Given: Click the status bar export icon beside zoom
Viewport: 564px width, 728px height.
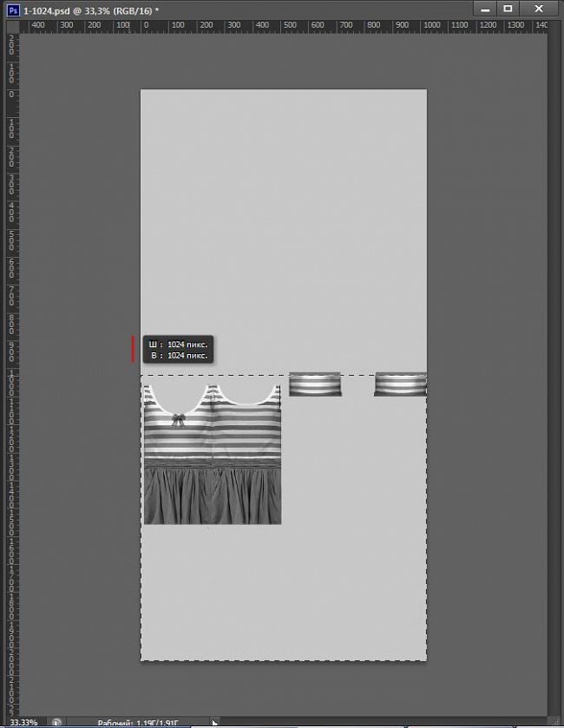Looking at the screenshot, I should pos(57,722).
